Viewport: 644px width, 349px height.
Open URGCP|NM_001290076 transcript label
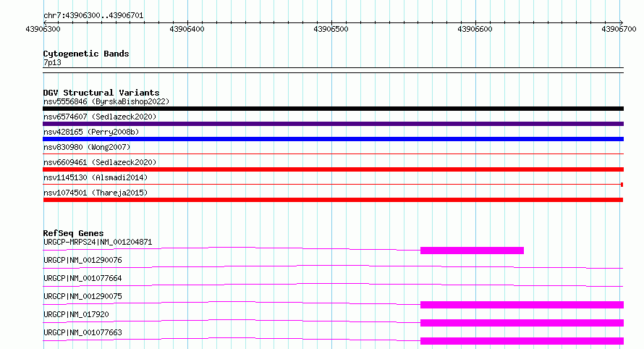tap(82, 260)
